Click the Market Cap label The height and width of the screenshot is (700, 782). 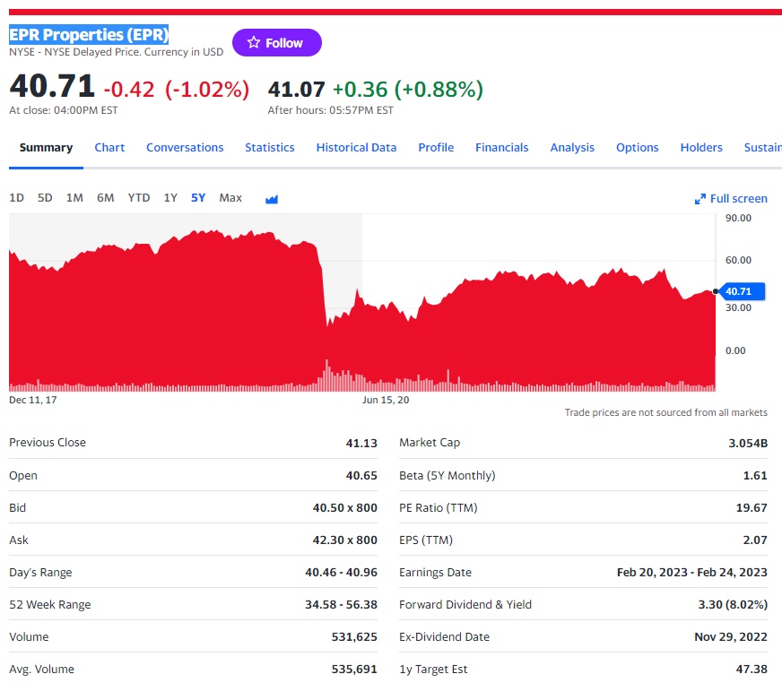click(430, 443)
